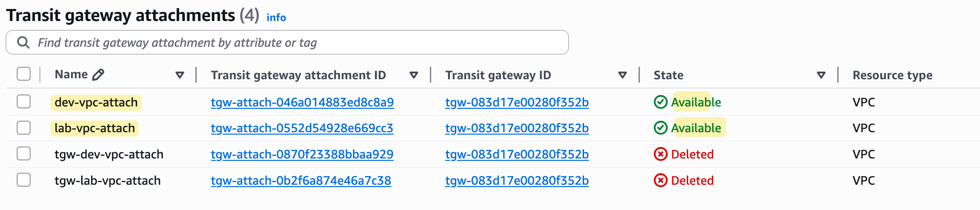This screenshot has height=210, width=980.
Task: Focus the find transit gateway attachment search field
Action: coord(287,42)
